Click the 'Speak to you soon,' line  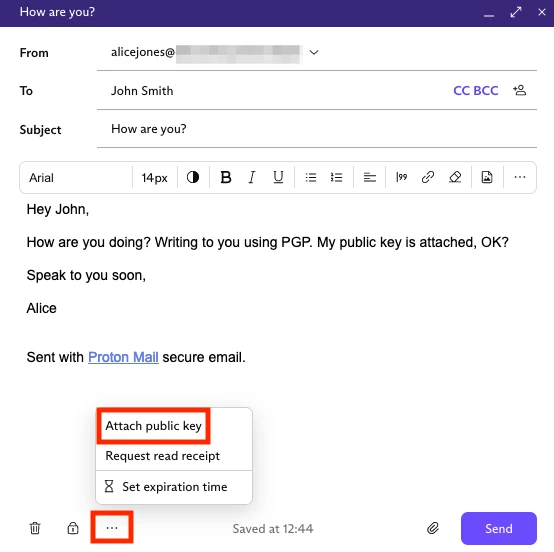(x=86, y=275)
